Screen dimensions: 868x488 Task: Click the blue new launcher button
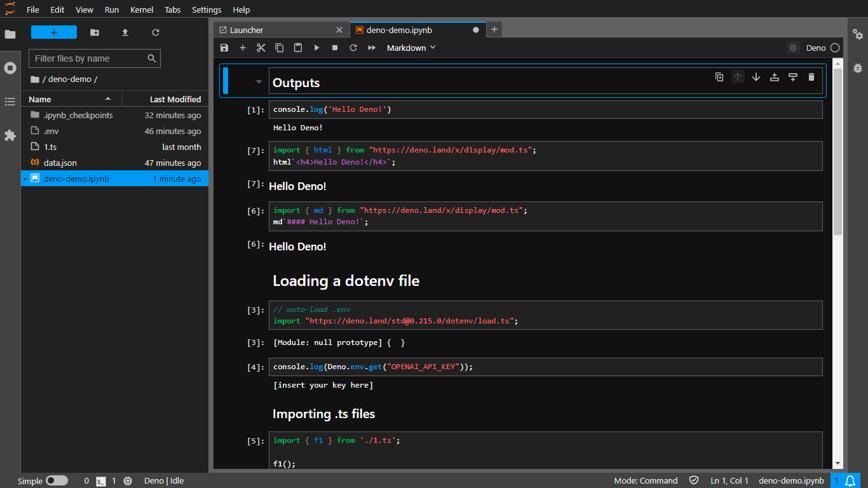[x=54, y=32]
